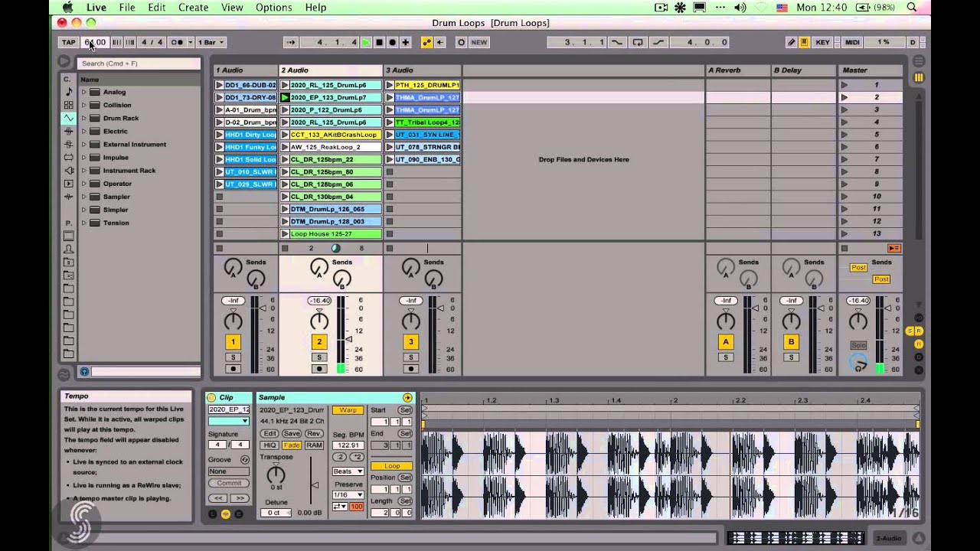980x551 pixels.
Task: Solo track 3 Audio
Action: coord(411,357)
